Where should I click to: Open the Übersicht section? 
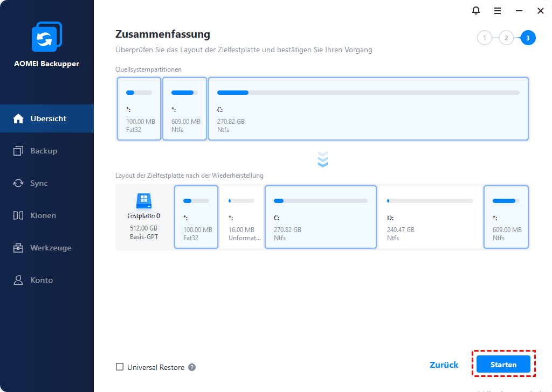point(47,118)
